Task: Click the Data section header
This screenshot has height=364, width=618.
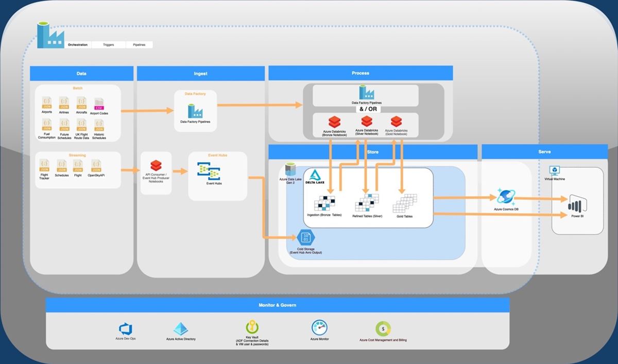Action: coord(81,73)
